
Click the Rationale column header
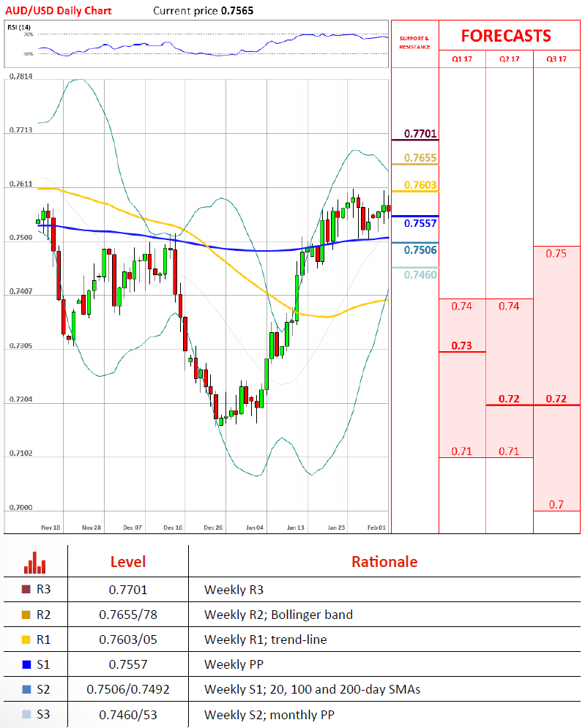(x=384, y=562)
